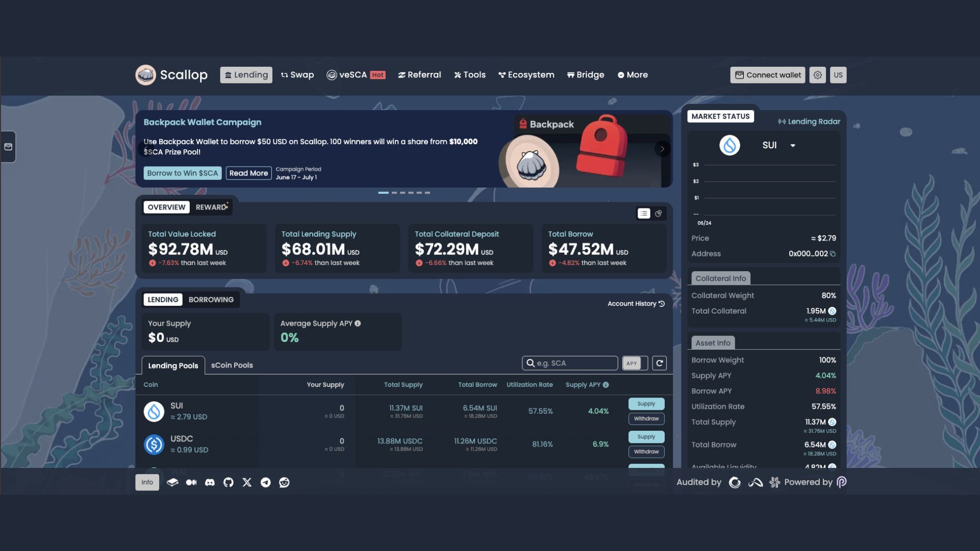Image resolution: width=980 pixels, height=551 pixels.
Task: Open the Bridge nav item
Action: (586, 75)
